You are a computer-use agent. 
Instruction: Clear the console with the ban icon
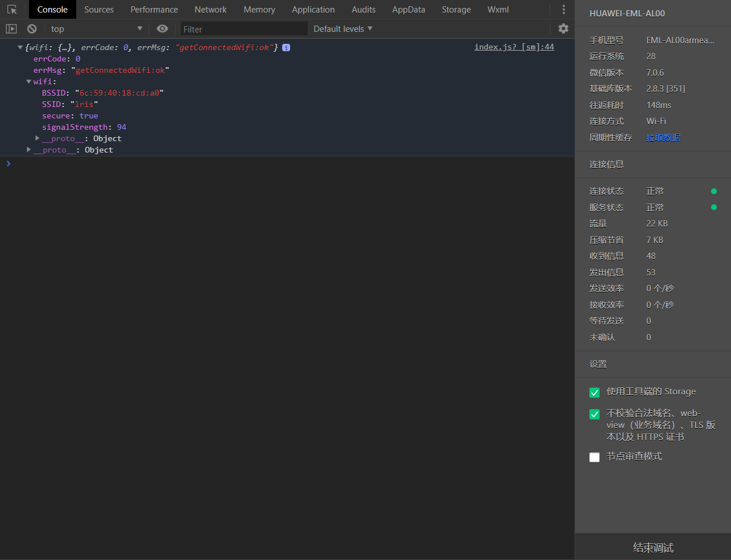(32, 28)
